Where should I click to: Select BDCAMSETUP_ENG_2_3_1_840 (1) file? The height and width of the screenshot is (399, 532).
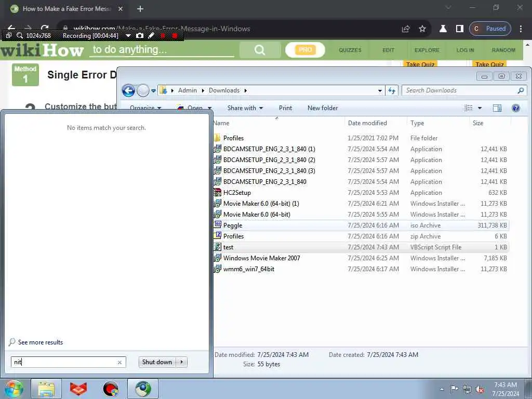pos(269,149)
